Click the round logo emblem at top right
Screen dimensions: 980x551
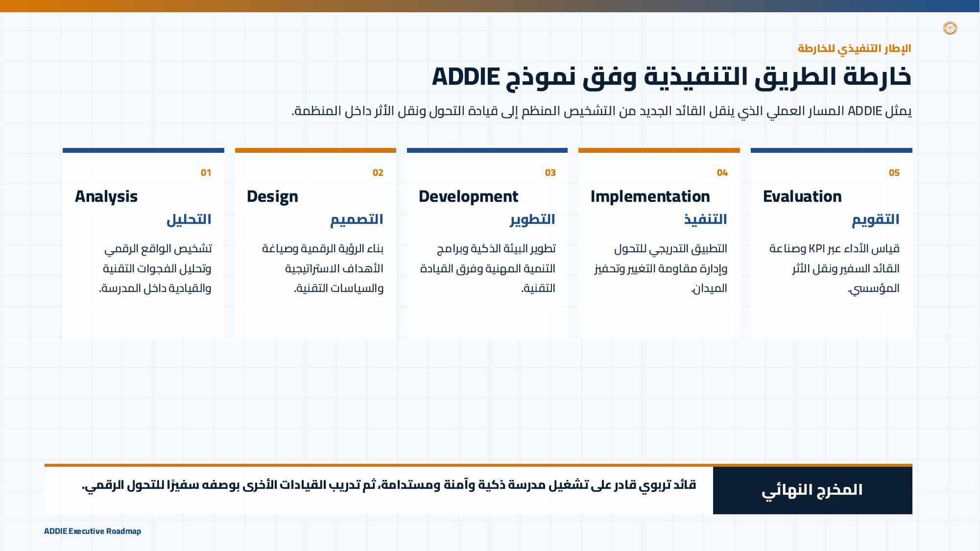(x=950, y=28)
